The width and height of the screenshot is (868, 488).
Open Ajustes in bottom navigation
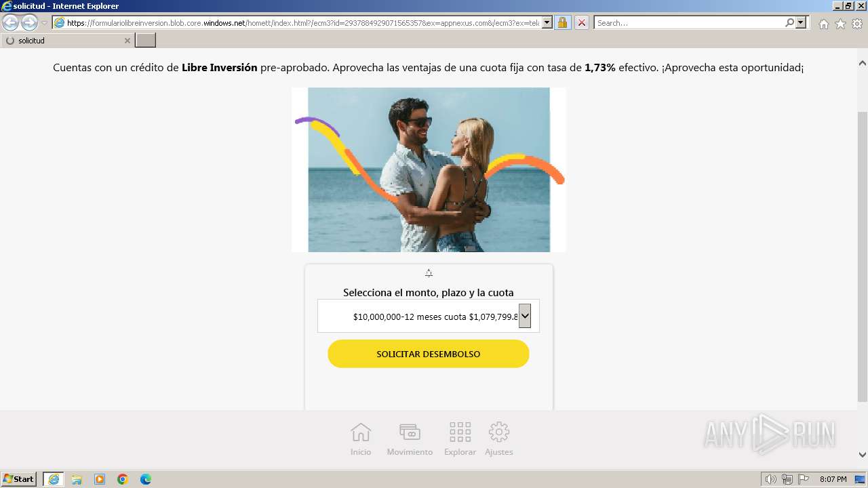pos(499,439)
